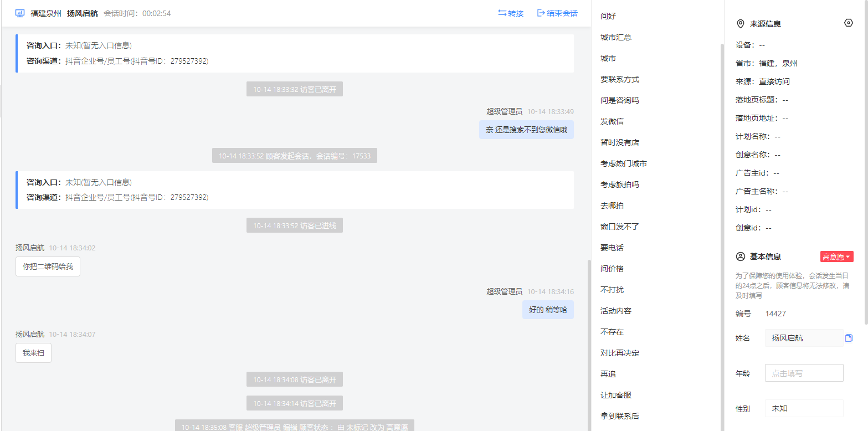
Task: Select quick reply 对比再决定
Action: 620,353
